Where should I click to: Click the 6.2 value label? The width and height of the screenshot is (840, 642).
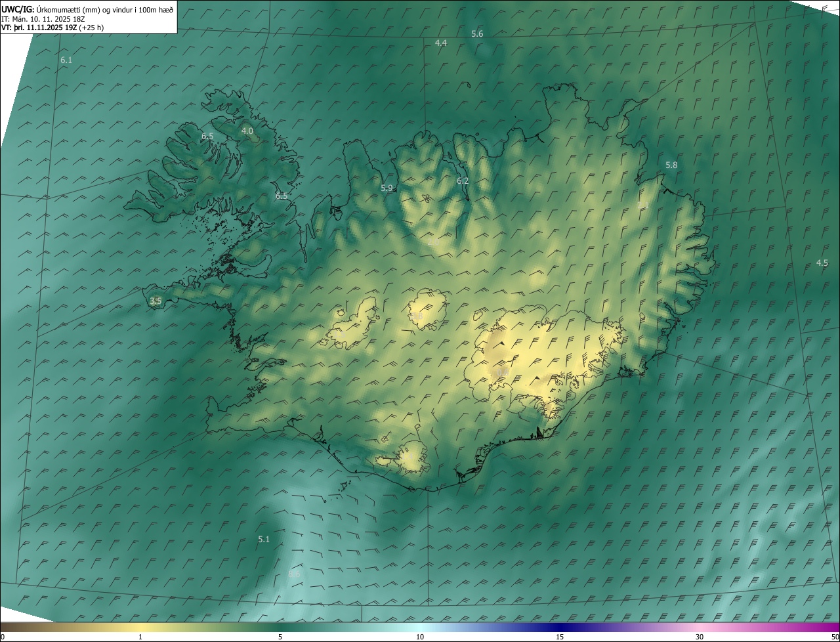point(463,181)
